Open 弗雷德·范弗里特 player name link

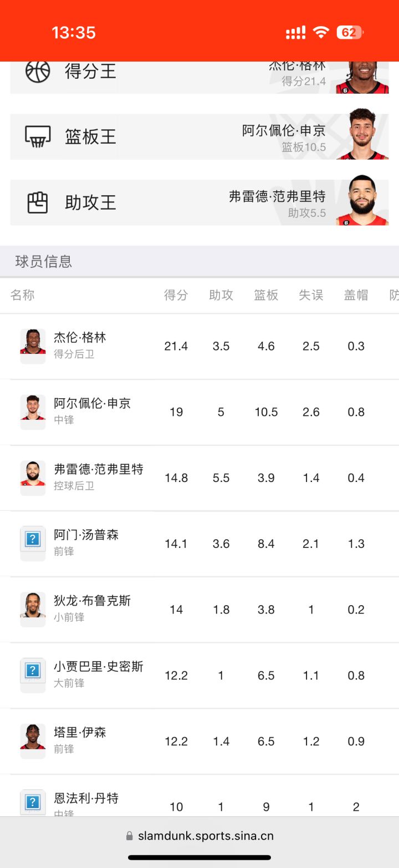[x=99, y=469]
